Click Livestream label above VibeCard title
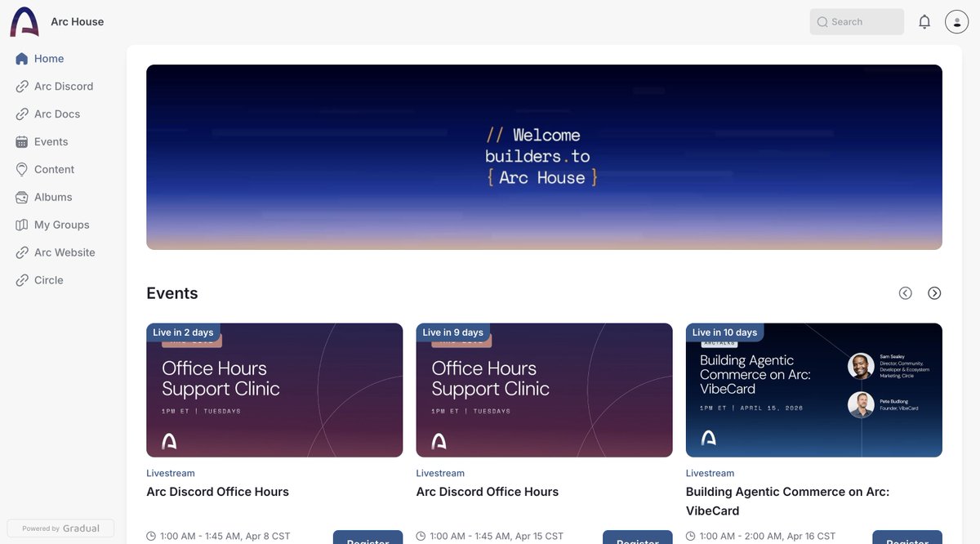This screenshot has height=544, width=980. (x=710, y=473)
